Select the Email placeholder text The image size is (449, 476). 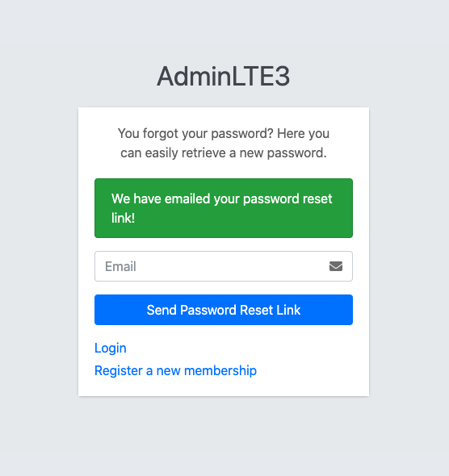pyautogui.click(x=120, y=266)
